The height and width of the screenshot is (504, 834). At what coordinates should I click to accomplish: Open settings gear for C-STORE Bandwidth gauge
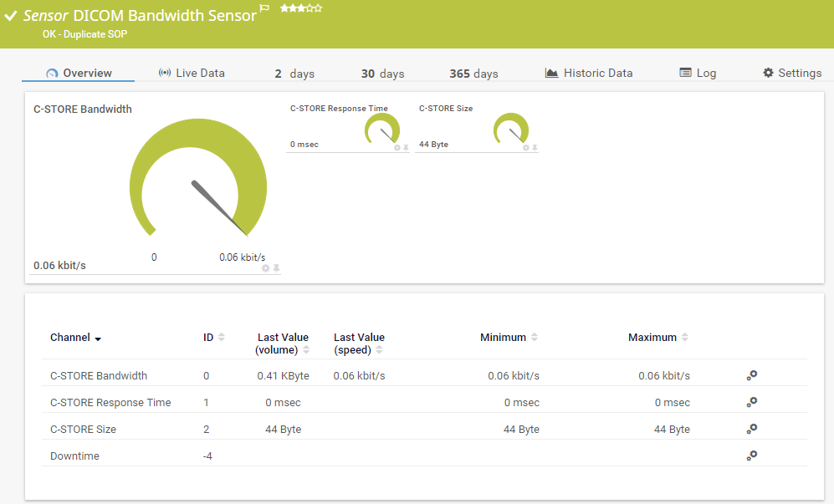tap(266, 268)
